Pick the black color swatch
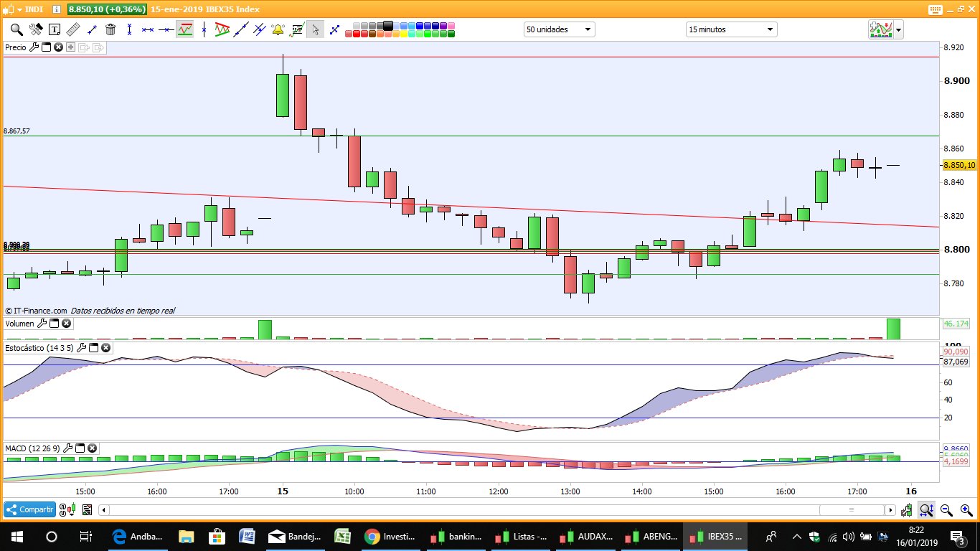Viewport: 980px width, 551px height. click(x=388, y=26)
